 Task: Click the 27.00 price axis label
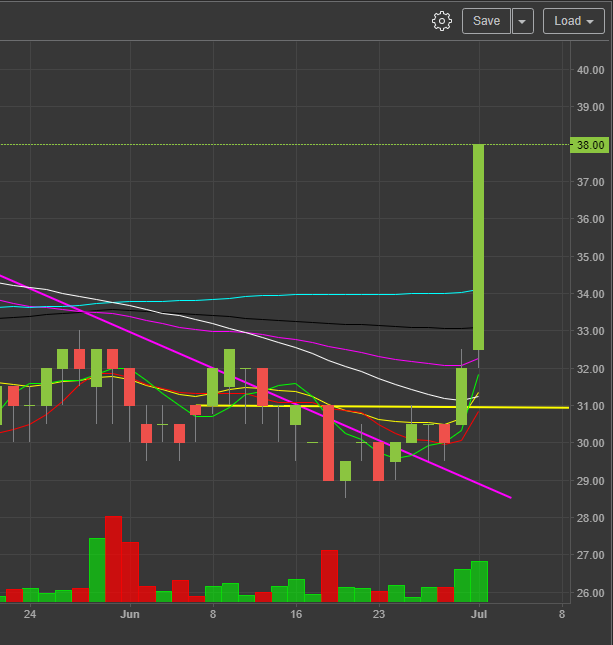590,555
